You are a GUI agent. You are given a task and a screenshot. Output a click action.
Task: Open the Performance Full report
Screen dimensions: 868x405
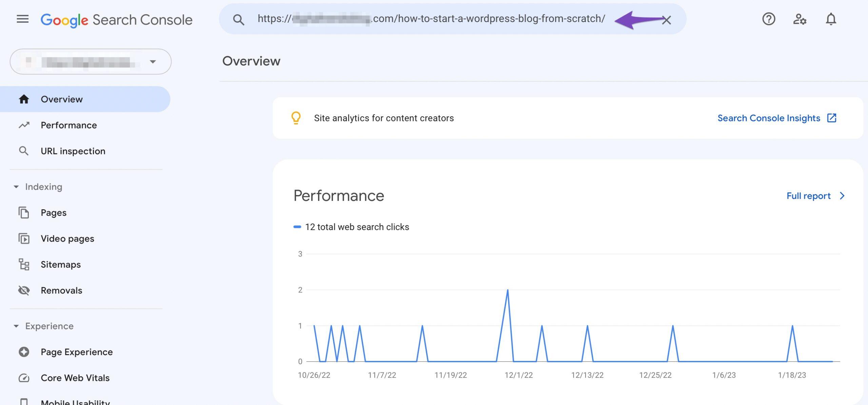815,196
